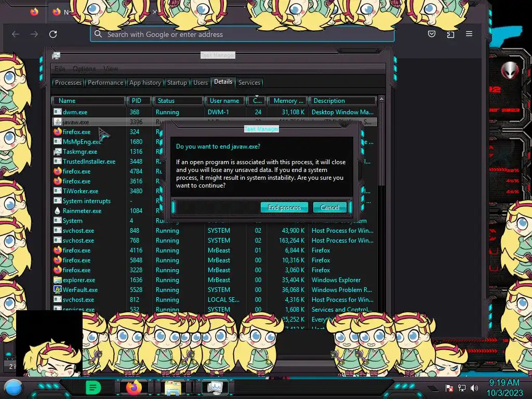Open Firefox from the taskbar

(134, 388)
